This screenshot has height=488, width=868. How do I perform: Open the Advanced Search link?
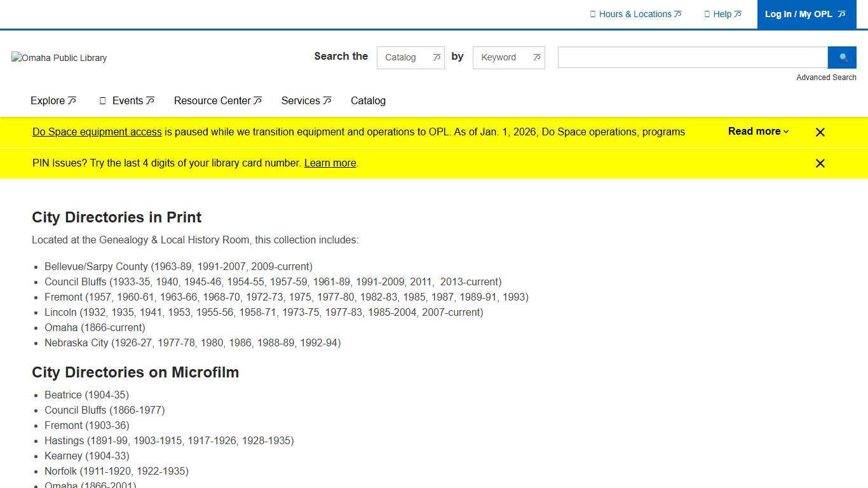pos(826,78)
